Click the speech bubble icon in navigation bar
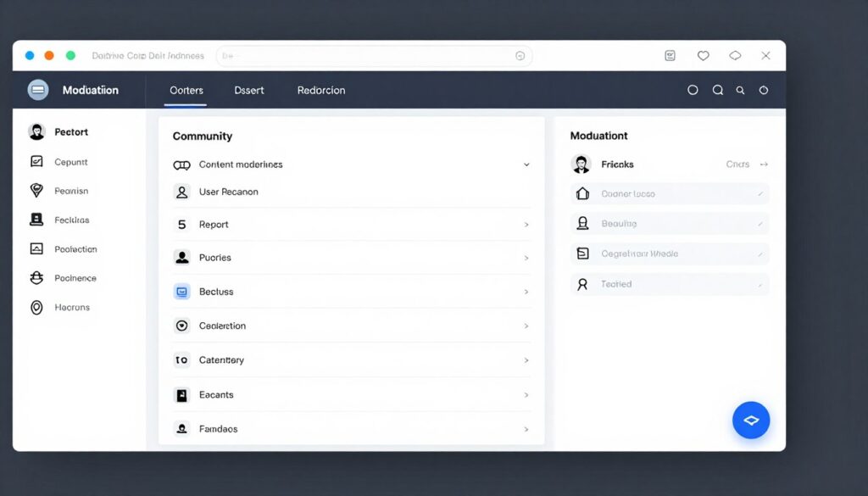Screen dimensions: 868x496 coord(717,90)
